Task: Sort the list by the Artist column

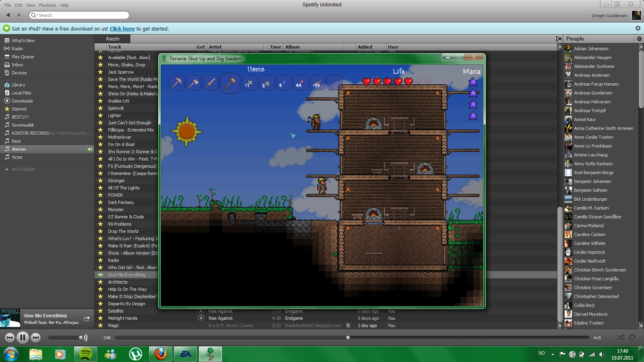Action: click(x=235, y=47)
